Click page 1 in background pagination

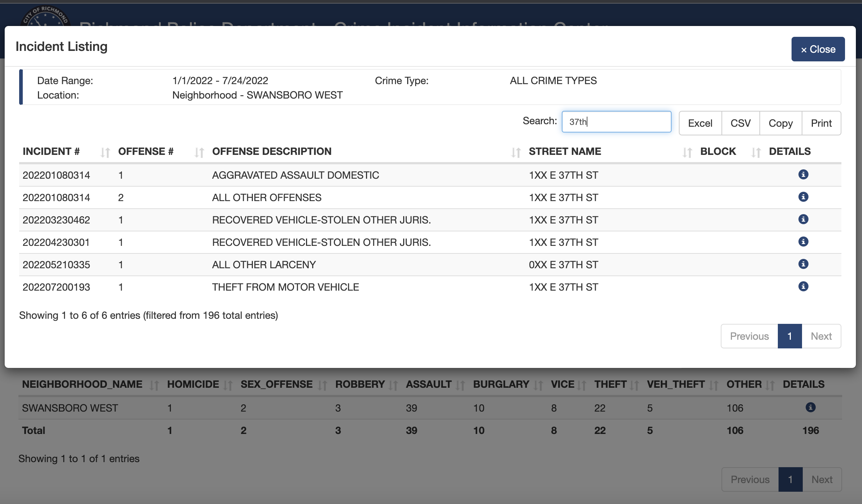pos(790,479)
